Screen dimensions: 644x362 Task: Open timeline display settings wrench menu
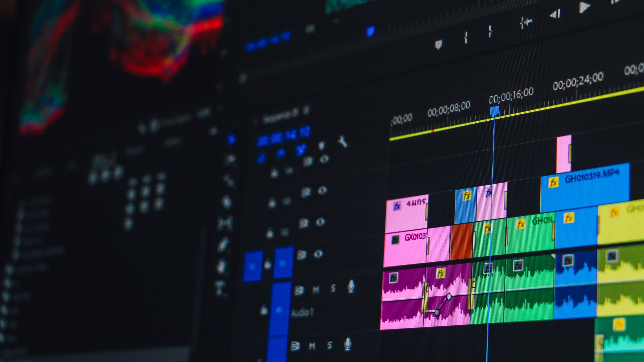click(x=343, y=141)
